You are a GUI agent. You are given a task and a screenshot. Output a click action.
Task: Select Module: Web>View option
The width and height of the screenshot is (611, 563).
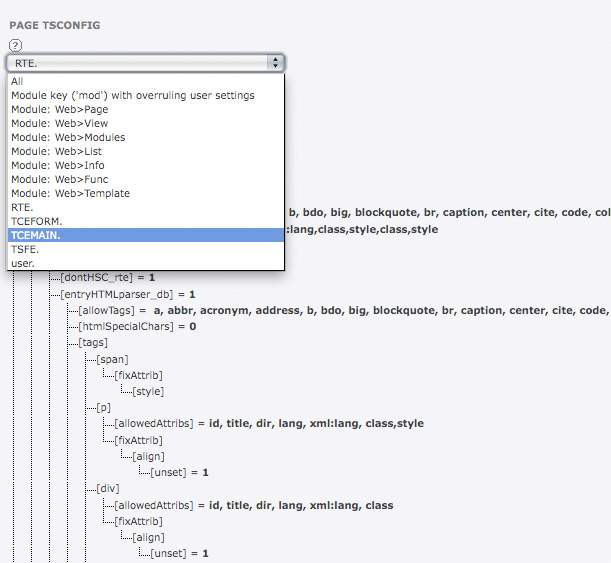(x=59, y=123)
